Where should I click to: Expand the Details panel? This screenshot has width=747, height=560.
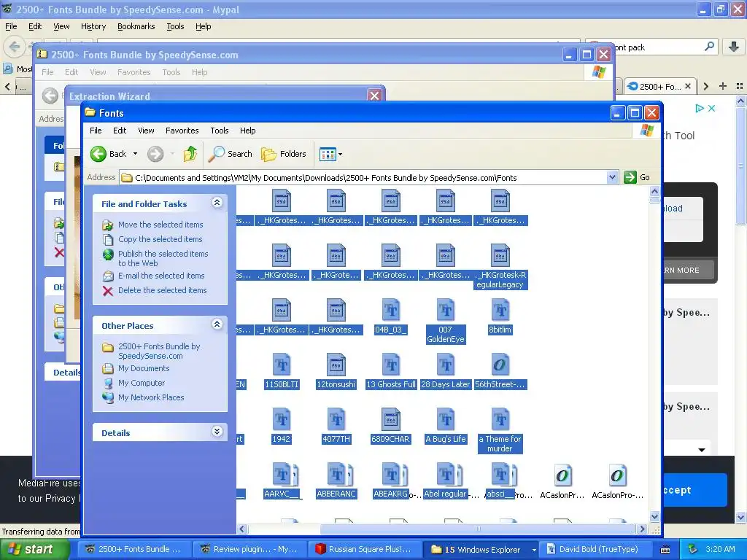coord(217,432)
